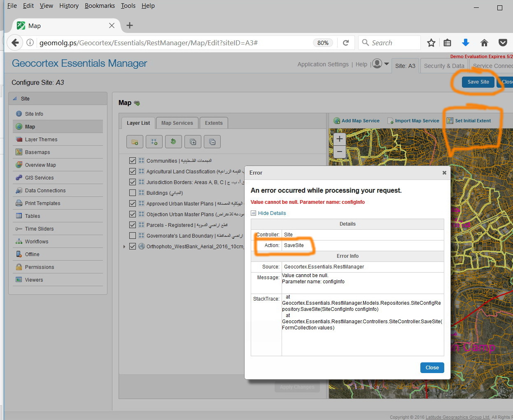This screenshot has width=513, height=420.
Task: Click the Print Templates printer icon
Action: click(x=19, y=203)
